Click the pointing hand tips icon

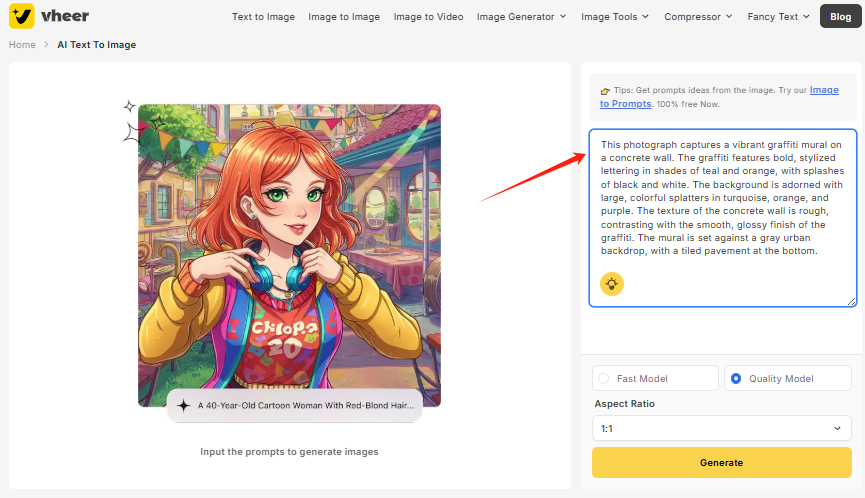[605, 91]
